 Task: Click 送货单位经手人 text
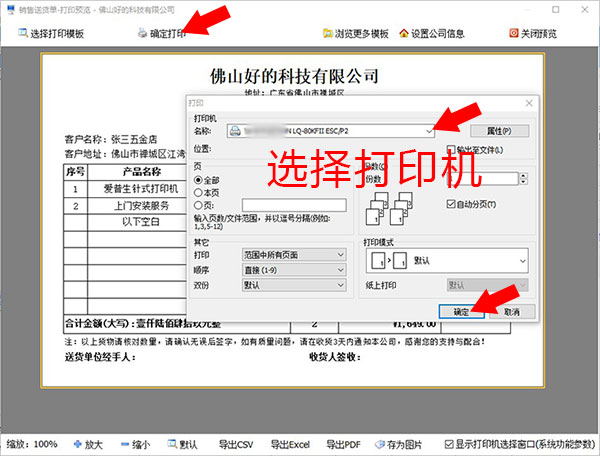pos(100,357)
